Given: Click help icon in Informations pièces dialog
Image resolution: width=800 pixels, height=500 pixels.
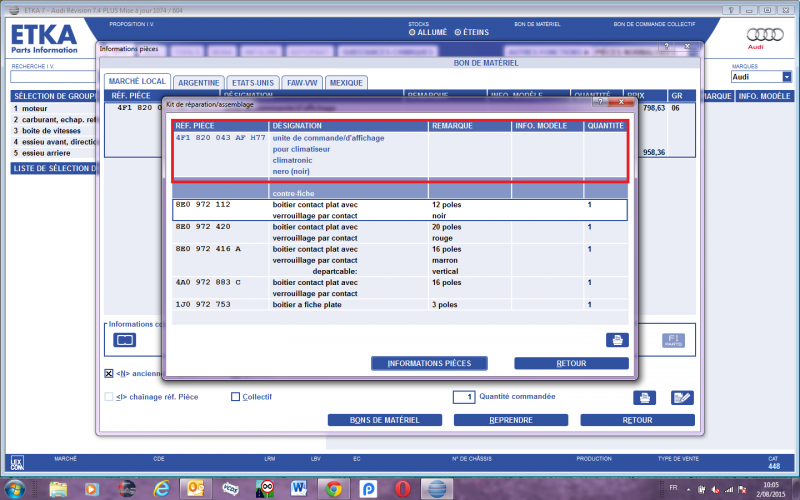Looking at the screenshot, I should 666,46.
